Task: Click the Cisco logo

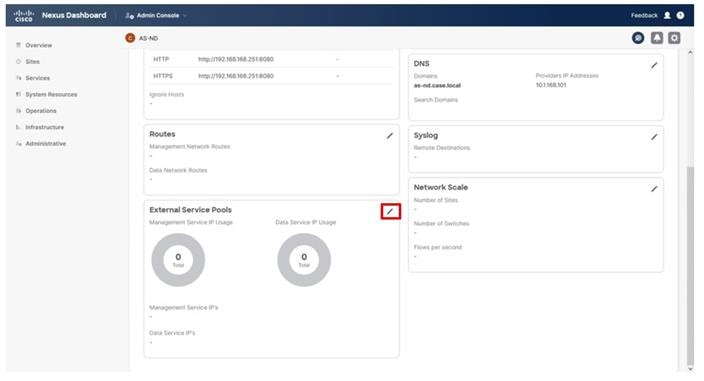Action: coord(23,15)
